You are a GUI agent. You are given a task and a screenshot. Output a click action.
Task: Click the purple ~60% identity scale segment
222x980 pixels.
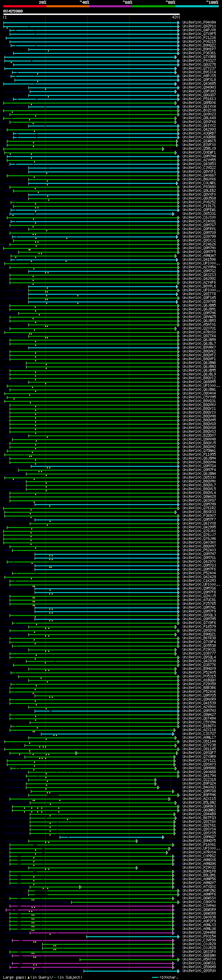click(111, 7)
